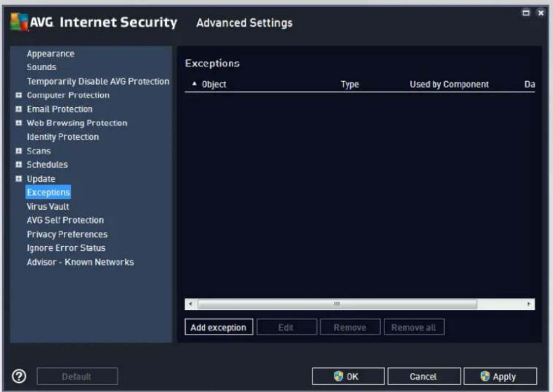Expand the Update tree node

click(19, 179)
